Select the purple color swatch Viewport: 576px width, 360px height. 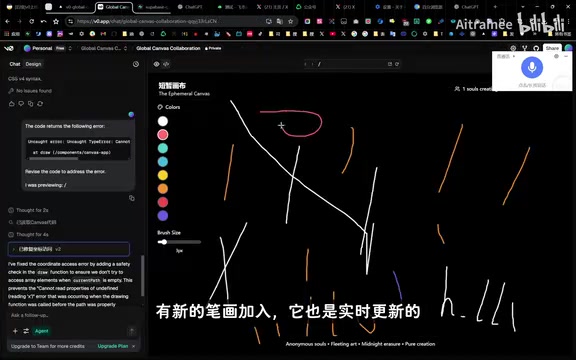pyautogui.click(x=163, y=216)
